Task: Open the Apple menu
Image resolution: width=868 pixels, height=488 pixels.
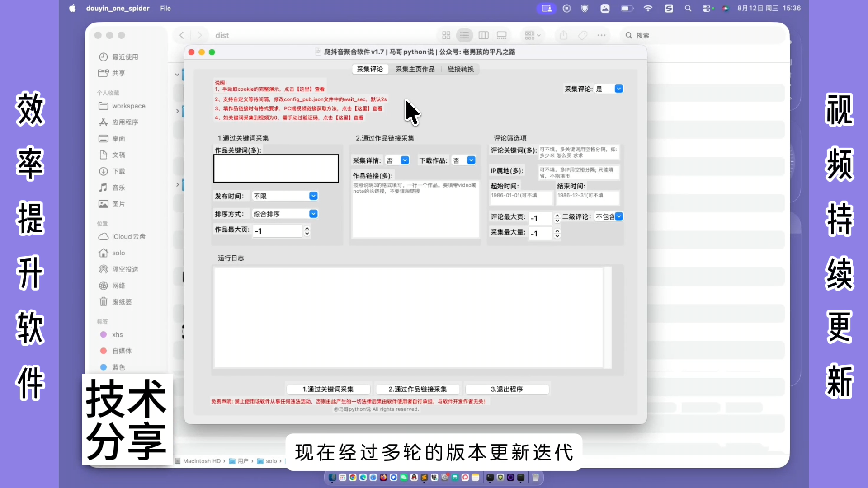Action: point(72,8)
